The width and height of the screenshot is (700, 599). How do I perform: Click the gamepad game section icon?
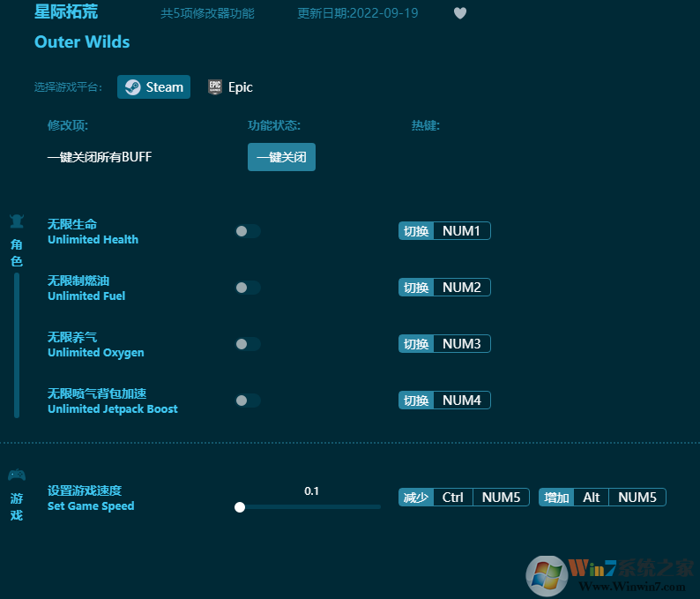pyautogui.click(x=17, y=475)
